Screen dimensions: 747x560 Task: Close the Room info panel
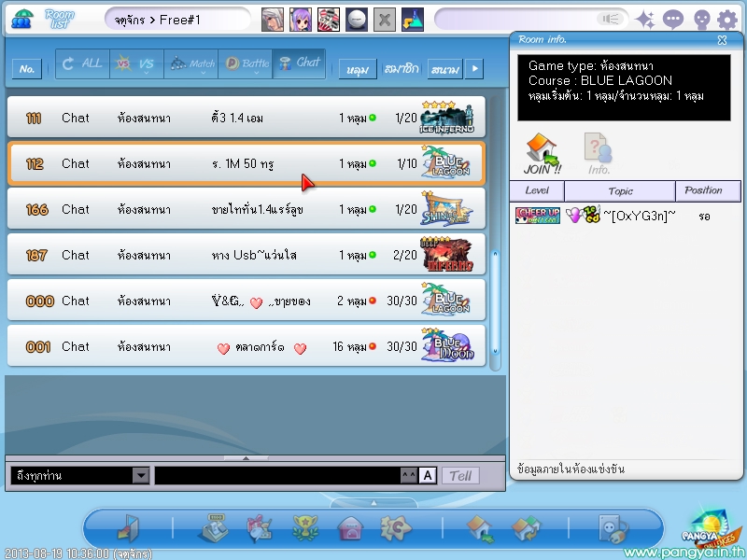tap(722, 40)
